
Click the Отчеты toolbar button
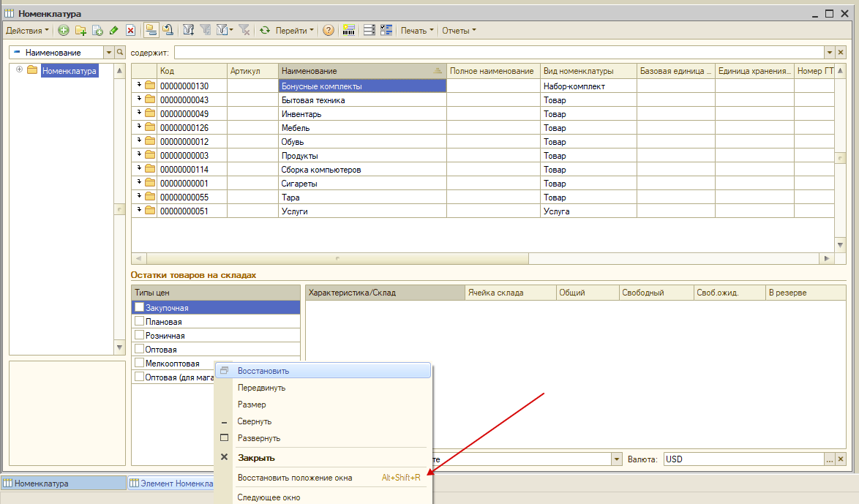[x=459, y=31]
